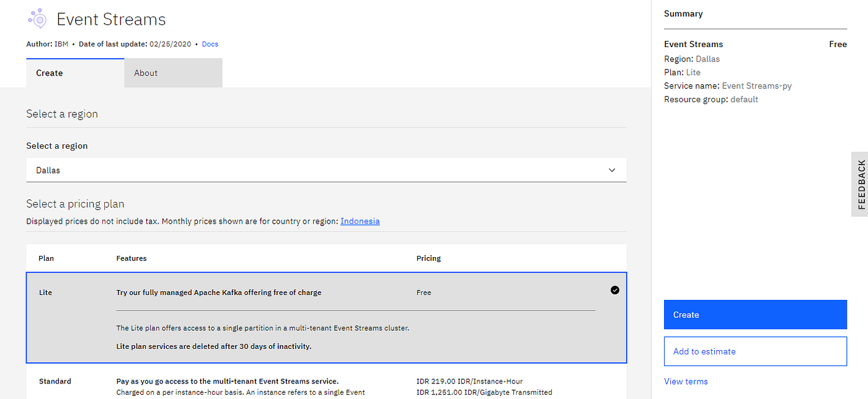Click the Pricing column header
Image resolution: width=868 pixels, height=399 pixels.
coord(428,258)
